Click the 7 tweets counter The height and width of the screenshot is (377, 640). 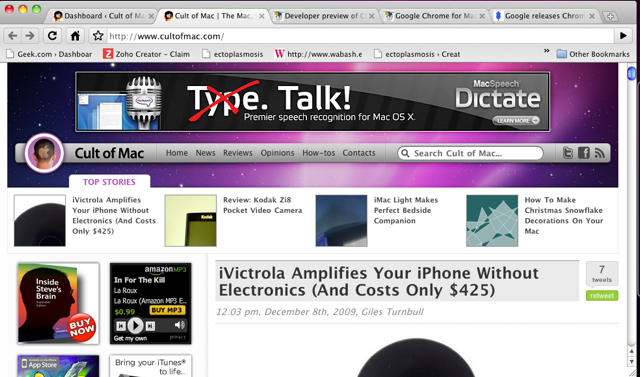click(602, 274)
